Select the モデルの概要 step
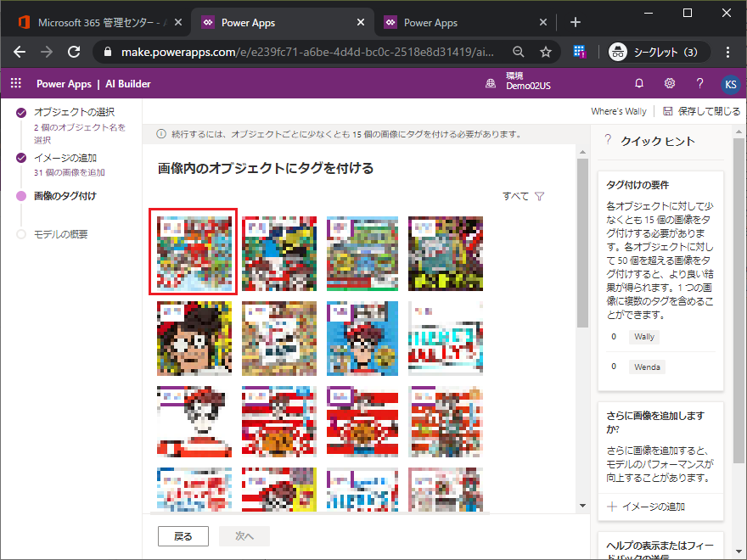The width and height of the screenshot is (747, 560). (60, 234)
